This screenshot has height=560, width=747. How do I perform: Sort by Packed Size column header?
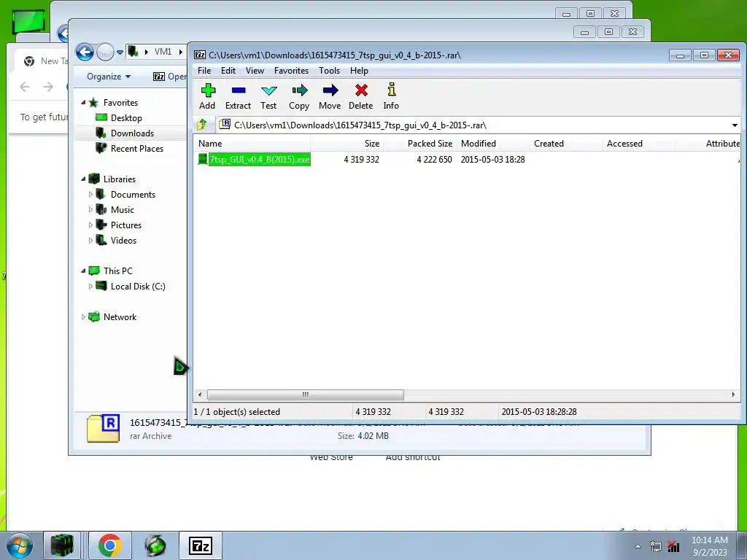pyautogui.click(x=419, y=144)
